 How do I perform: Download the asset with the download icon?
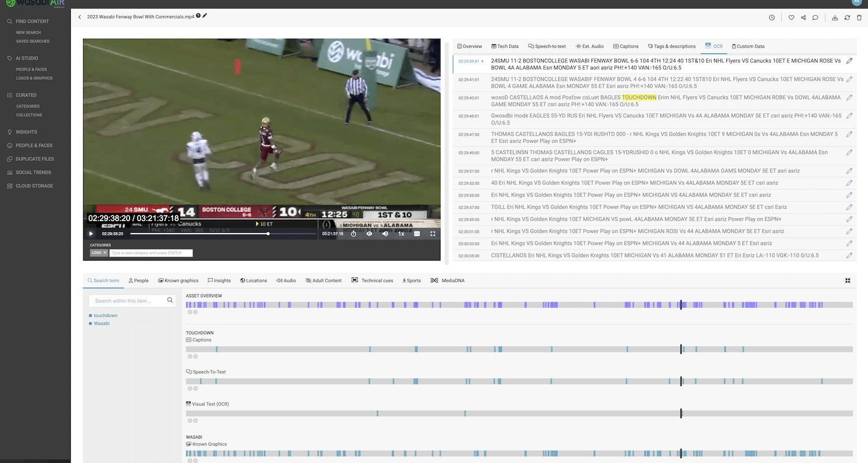click(x=834, y=17)
